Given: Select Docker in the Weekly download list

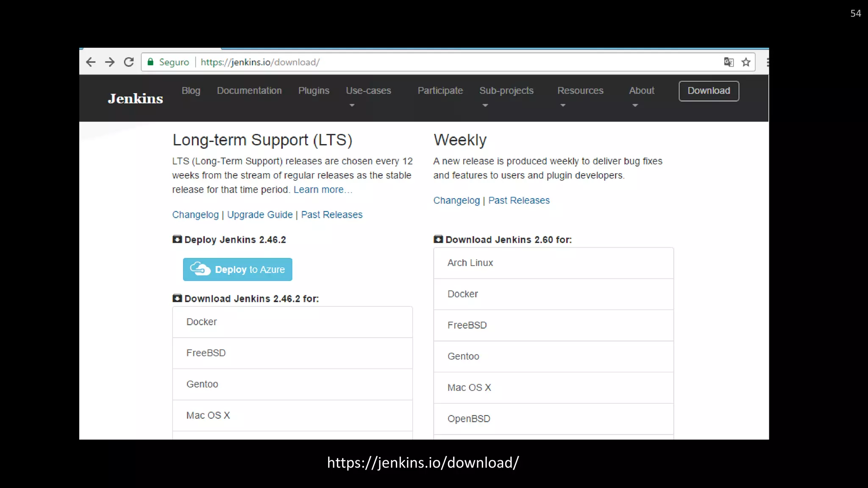Looking at the screenshot, I should tap(554, 294).
